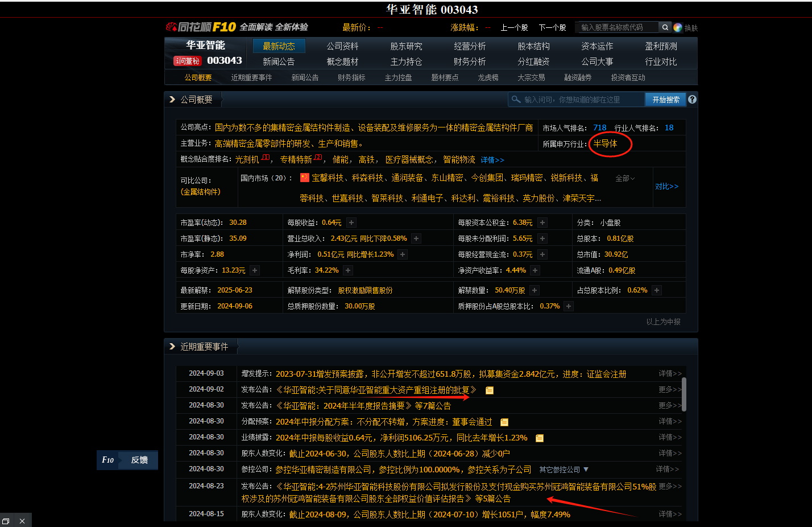Open 详情>> for 2024-09-03 增发提示
812x527 pixels.
coord(670,373)
